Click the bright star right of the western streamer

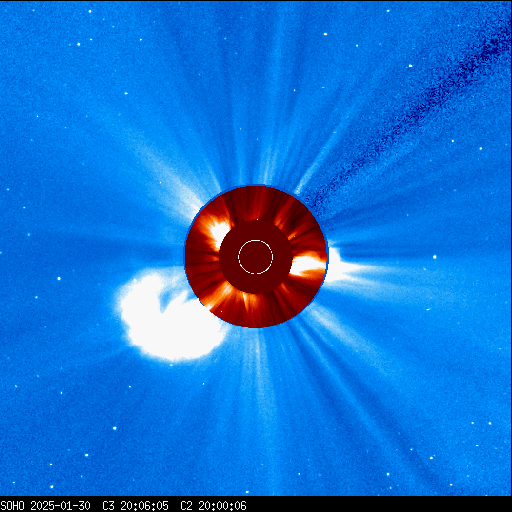tap(435, 257)
